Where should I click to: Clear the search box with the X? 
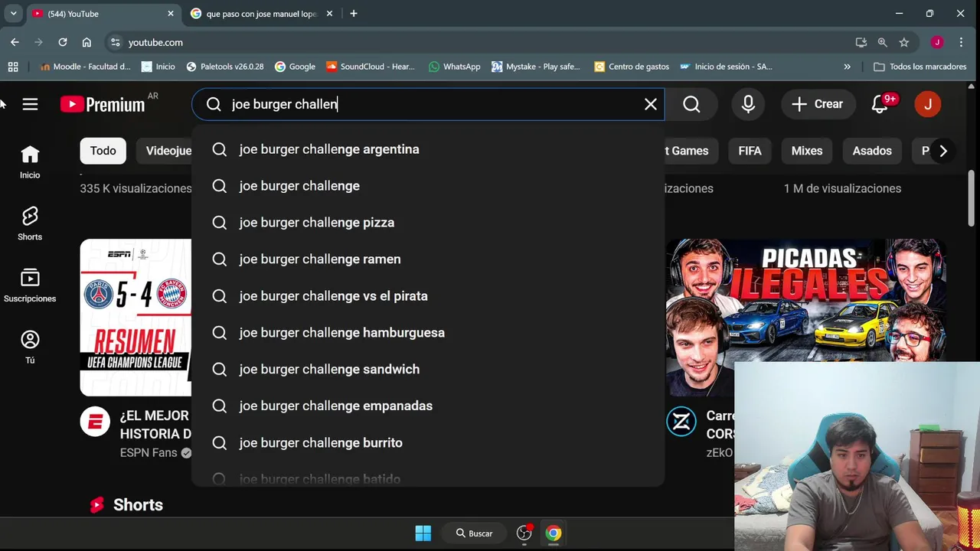point(651,104)
